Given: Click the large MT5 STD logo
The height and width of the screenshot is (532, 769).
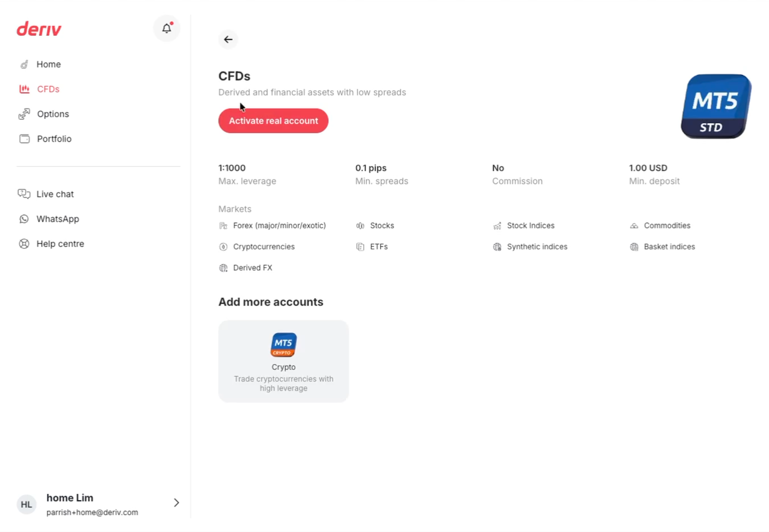Looking at the screenshot, I should (716, 106).
